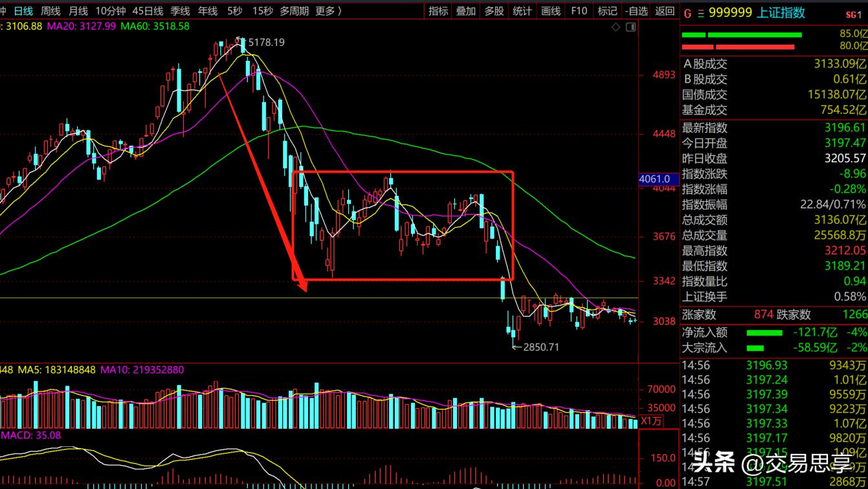
Task: Open the 指标 indicator selector
Action: pyautogui.click(x=438, y=11)
